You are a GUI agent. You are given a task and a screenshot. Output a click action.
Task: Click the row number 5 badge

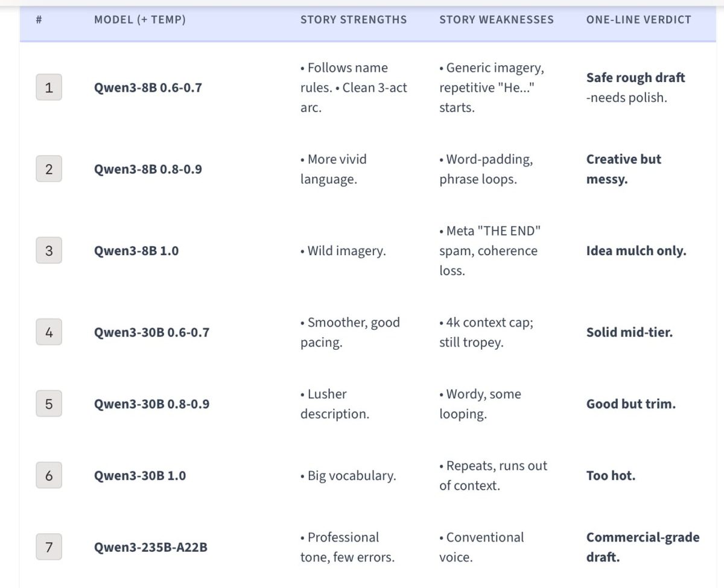[x=49, y=404]
